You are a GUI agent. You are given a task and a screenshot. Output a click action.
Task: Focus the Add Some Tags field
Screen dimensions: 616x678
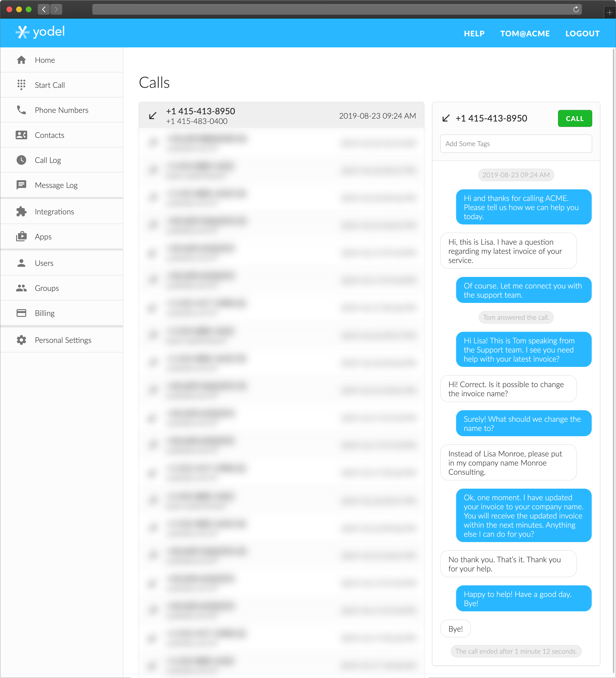(516, 144)
